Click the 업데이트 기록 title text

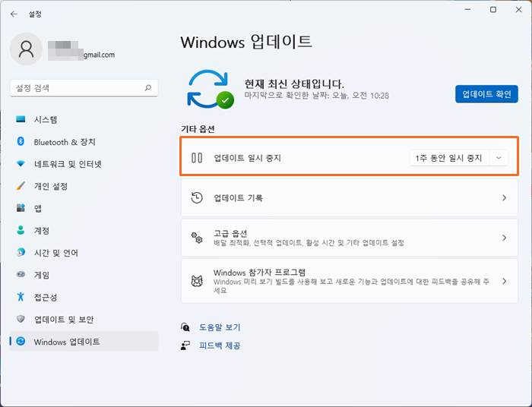(x=238, y=198)
